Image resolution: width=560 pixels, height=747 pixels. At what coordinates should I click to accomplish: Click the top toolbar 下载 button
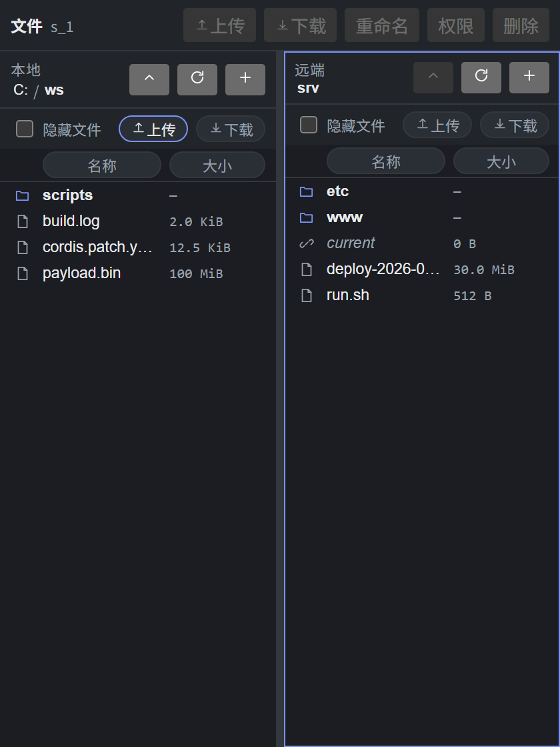click(301, 25)
